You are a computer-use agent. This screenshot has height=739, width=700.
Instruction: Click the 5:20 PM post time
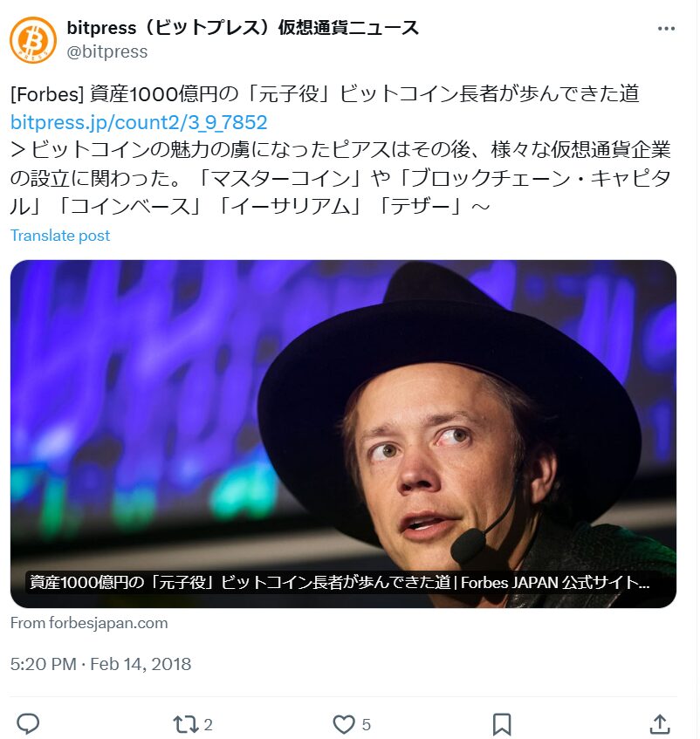(43, 664)
